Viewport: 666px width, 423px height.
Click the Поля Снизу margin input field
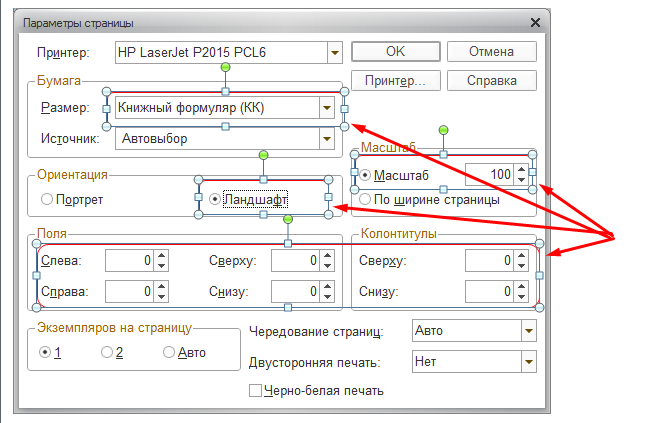(296, 291)
